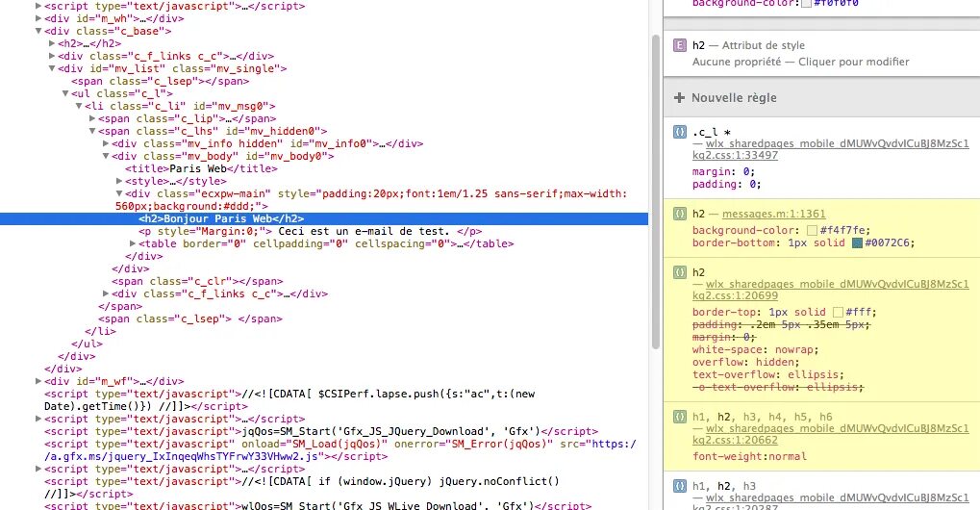Collapse the div id="mv_list" node
Viewport: 980px width, 510px height.
click(x=52, y=68)
